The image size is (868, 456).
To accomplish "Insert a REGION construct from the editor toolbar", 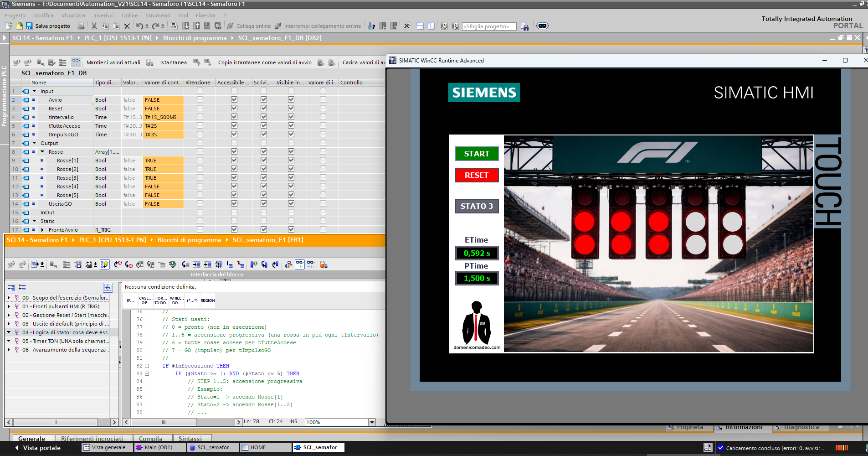I will [x=208, y=301].
